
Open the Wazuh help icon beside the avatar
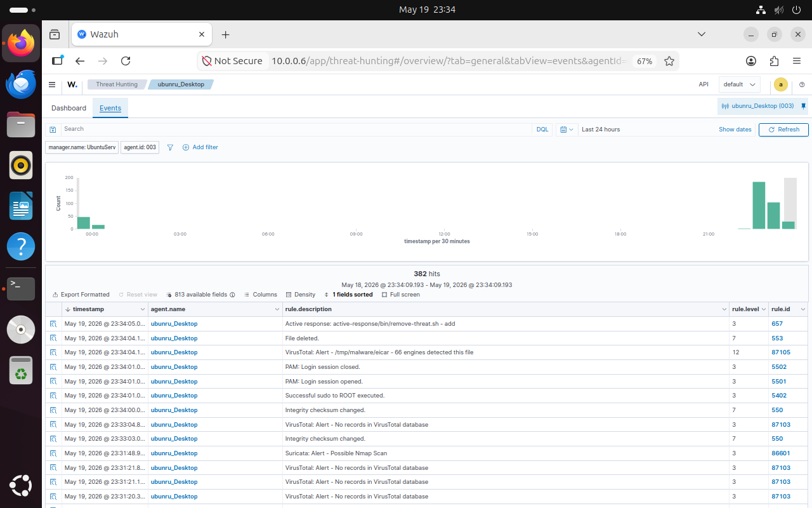[x=802, y=84]
